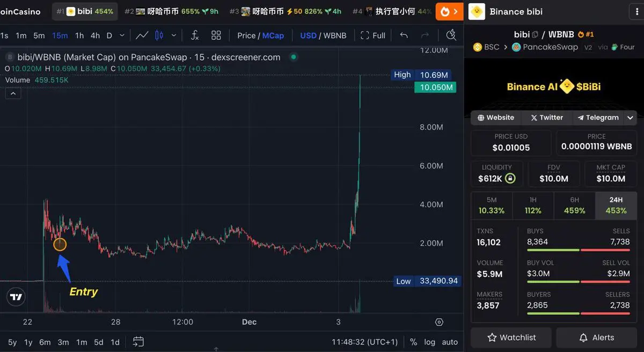Switch chart interval to 1h
644x352 pixels.
click(79, 35)
